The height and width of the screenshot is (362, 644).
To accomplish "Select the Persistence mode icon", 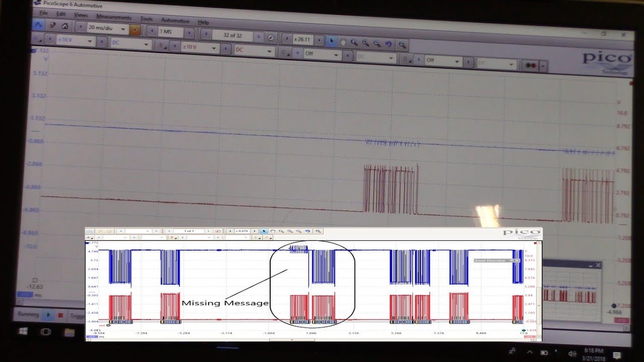I will tap(53, 25).
